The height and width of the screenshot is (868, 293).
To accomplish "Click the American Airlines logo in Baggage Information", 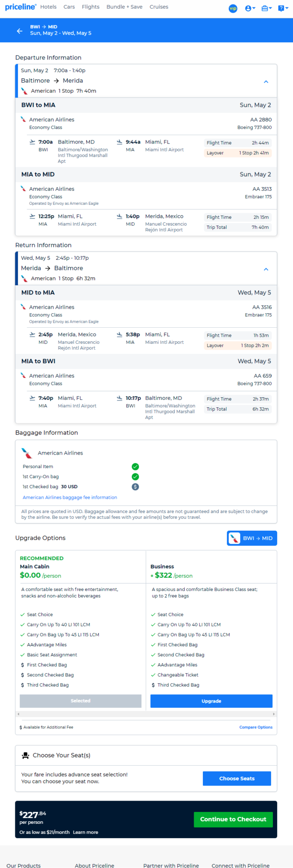I will (x=27, y=453).
